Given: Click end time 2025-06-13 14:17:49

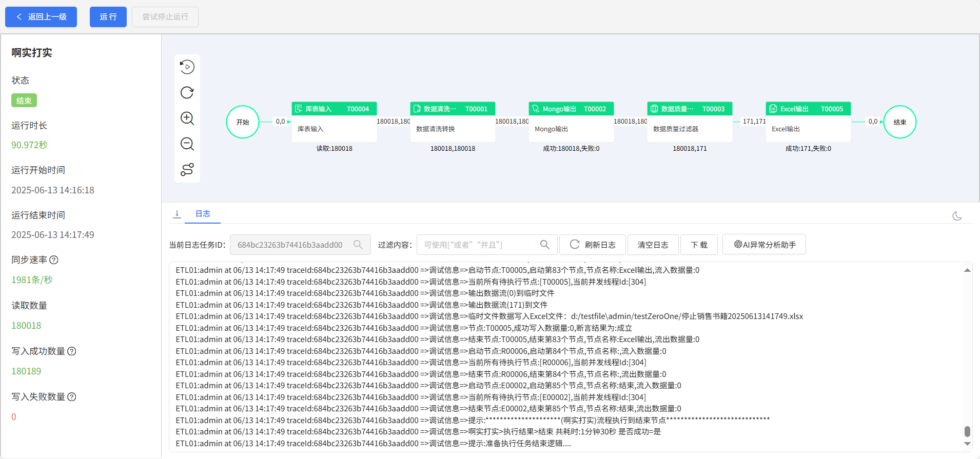Looking at the screenshot, I should [x=53, y=235].
